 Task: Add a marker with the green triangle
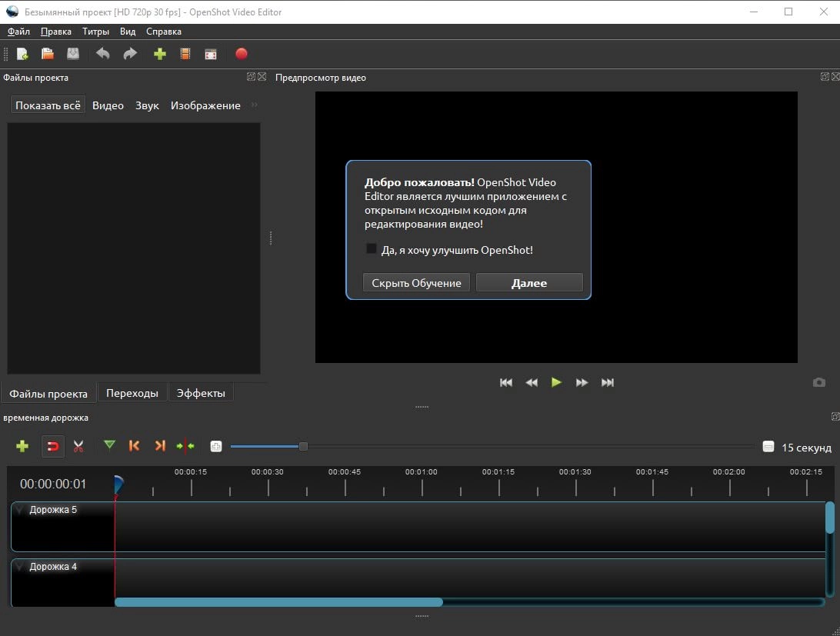109,445
